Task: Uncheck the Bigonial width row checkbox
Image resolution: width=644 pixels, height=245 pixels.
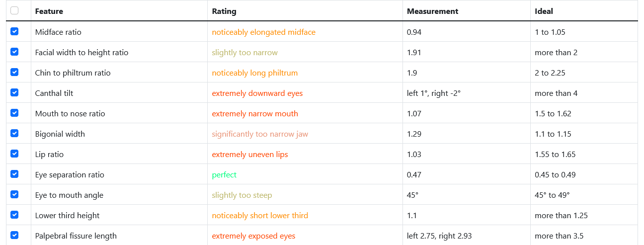Action: coord(14,133)
